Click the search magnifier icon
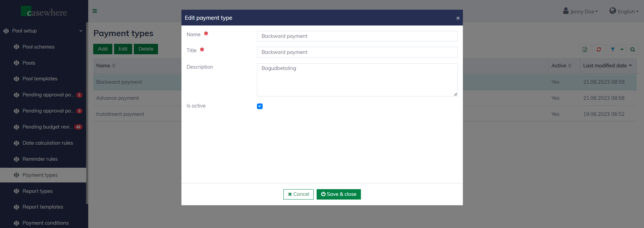 click(x=633, y=50)
